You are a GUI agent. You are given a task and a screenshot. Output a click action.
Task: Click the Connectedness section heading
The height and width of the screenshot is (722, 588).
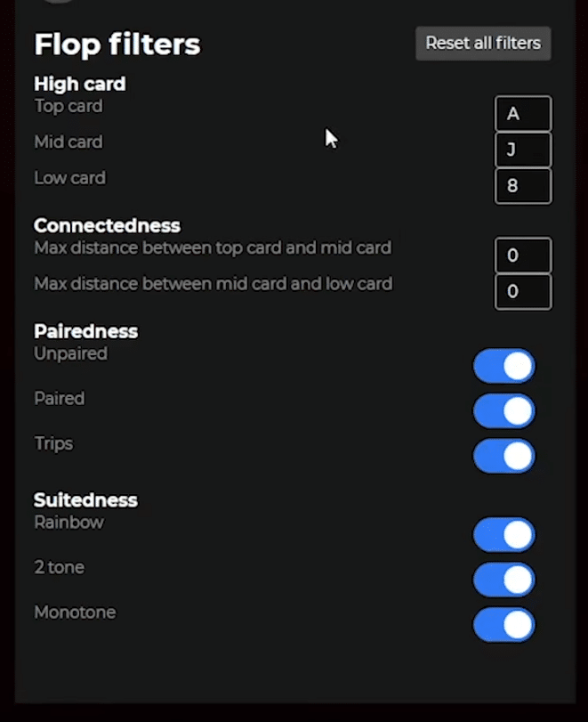pyautogui.click(x=107, y=225)
